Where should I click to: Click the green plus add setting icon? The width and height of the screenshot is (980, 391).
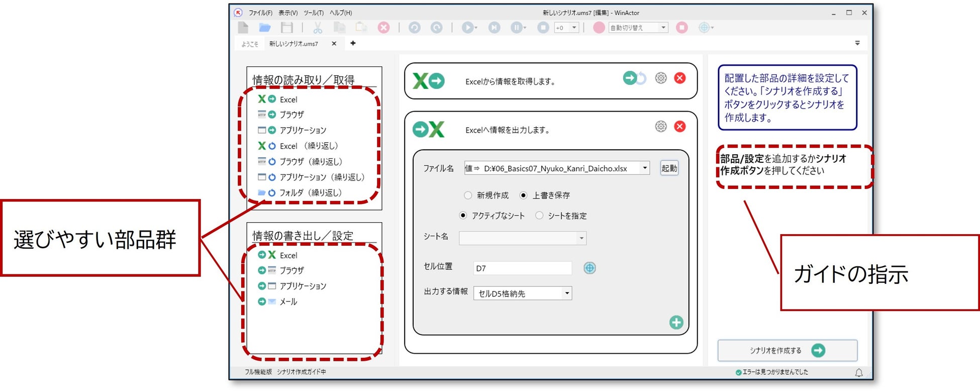click(x=676, y=322)
